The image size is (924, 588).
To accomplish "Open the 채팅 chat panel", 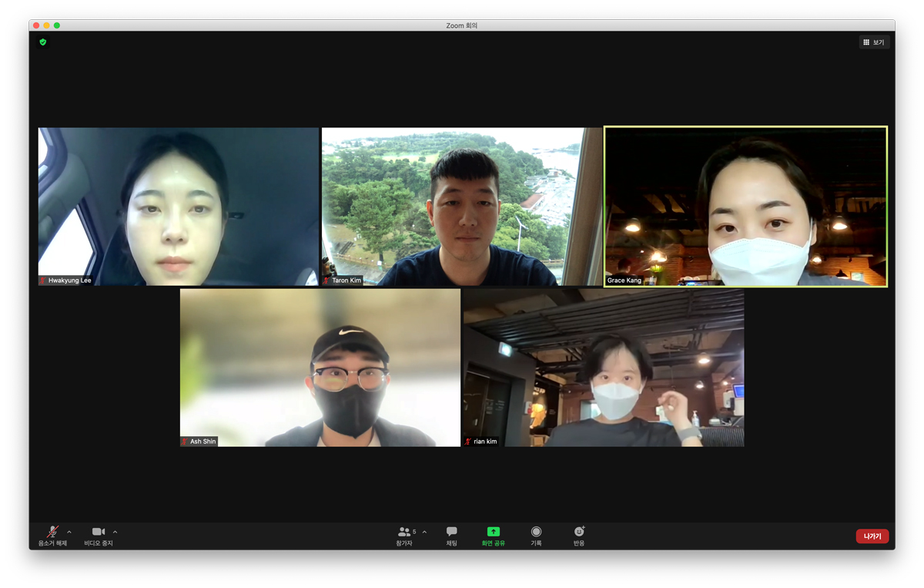I will 452,536.
